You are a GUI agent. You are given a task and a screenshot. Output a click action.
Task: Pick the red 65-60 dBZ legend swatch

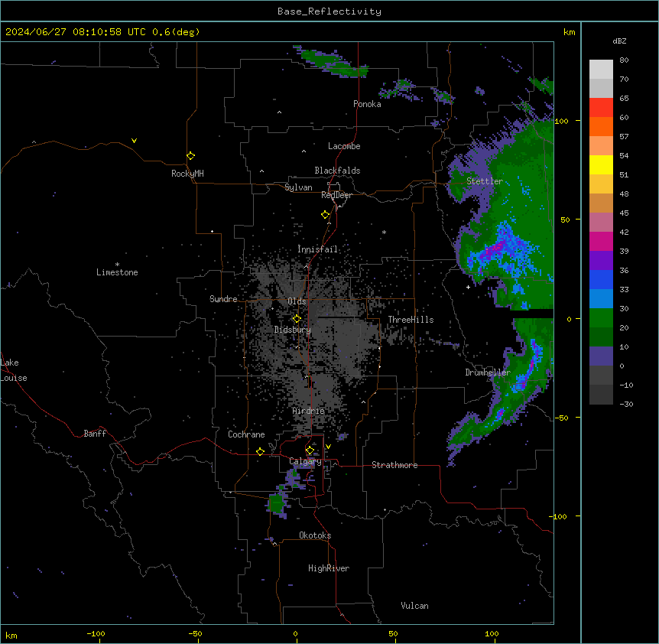(x=601, y=107)
